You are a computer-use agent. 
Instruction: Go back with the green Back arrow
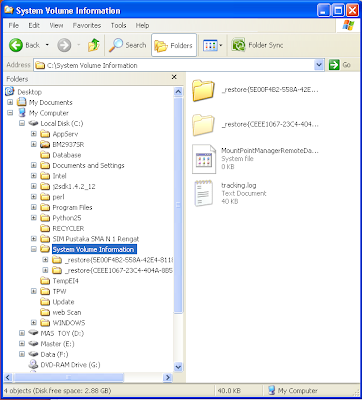[24, 45]
